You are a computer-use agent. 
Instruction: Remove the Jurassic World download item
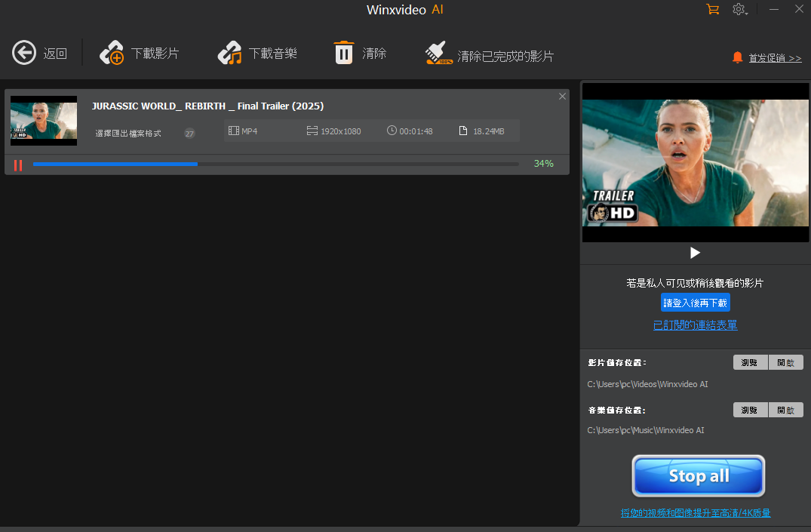(562, 97)
